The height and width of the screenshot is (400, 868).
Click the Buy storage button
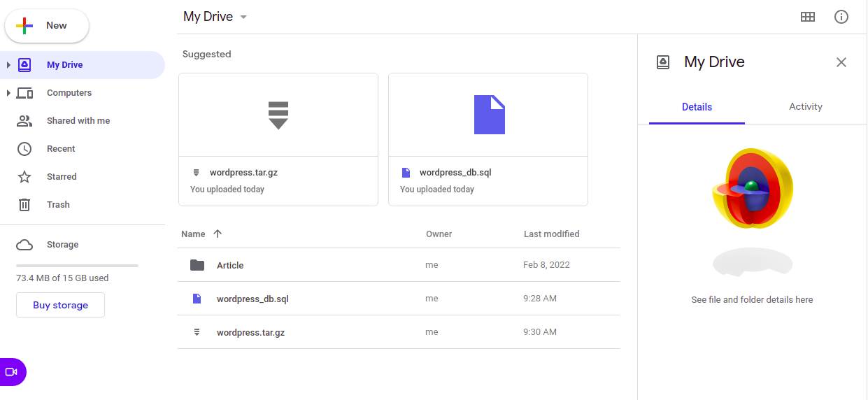pyautogui.click(x=60, y=305)
